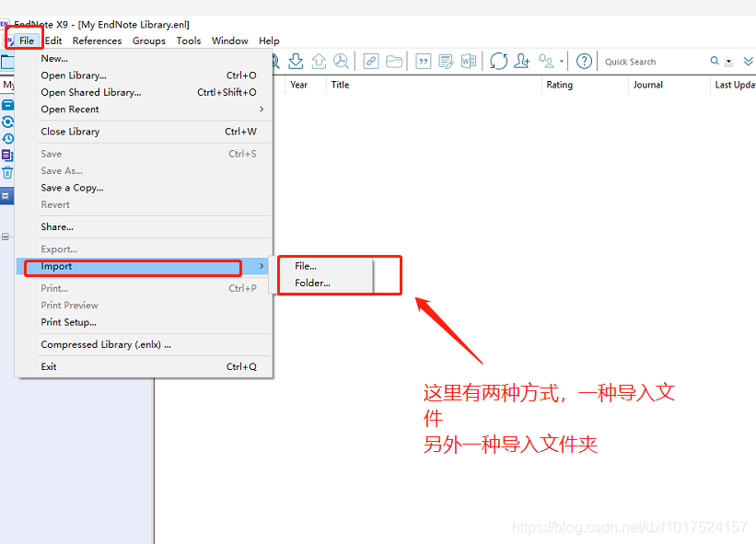The width and height of the screenshot is (756, 544).
Task: Open the References menu
Action: 97,41
